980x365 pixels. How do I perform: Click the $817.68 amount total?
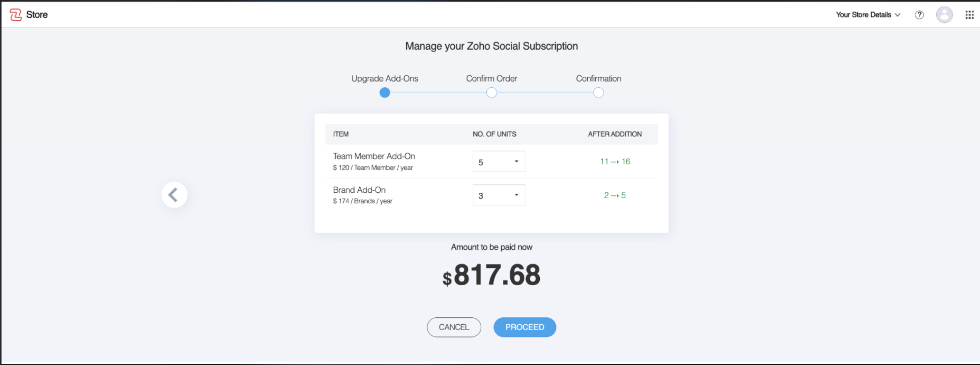coord(492,275)
